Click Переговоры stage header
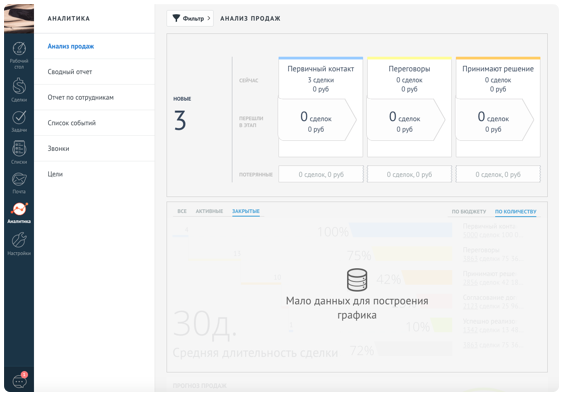563x396 pixels. (x=409, y=69)
